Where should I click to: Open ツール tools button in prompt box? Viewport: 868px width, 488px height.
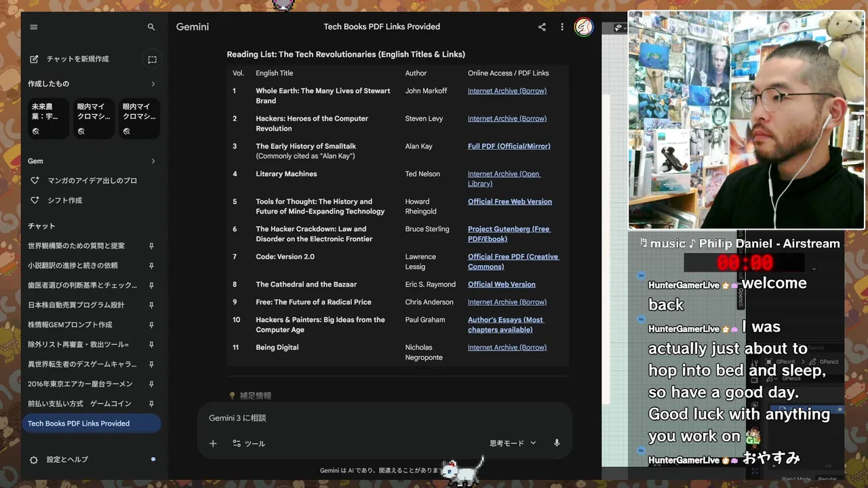(249, 443)
